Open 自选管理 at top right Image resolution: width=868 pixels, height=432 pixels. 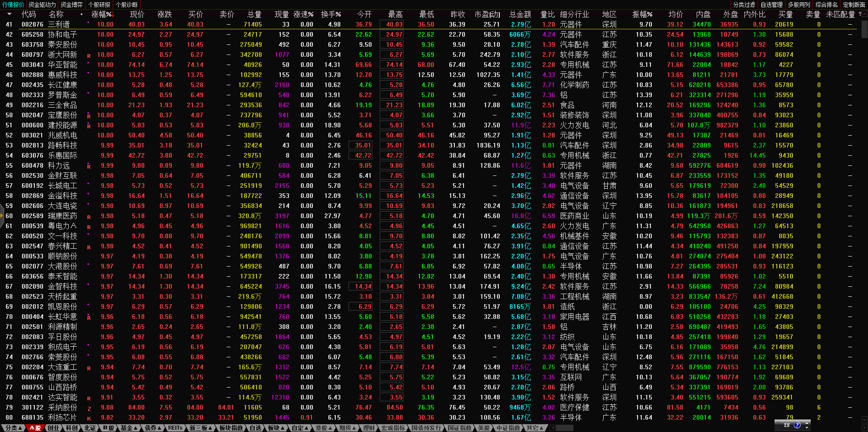[772, 5]
